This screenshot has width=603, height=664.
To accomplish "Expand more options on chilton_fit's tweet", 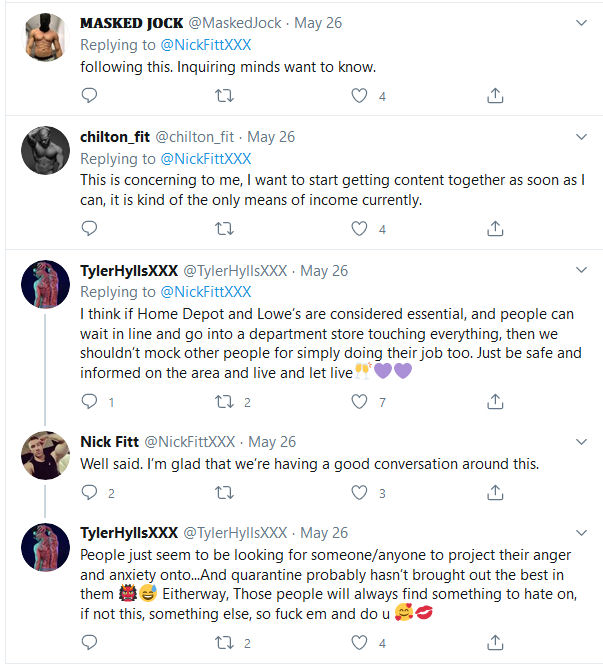I will (x=582, y=135).
